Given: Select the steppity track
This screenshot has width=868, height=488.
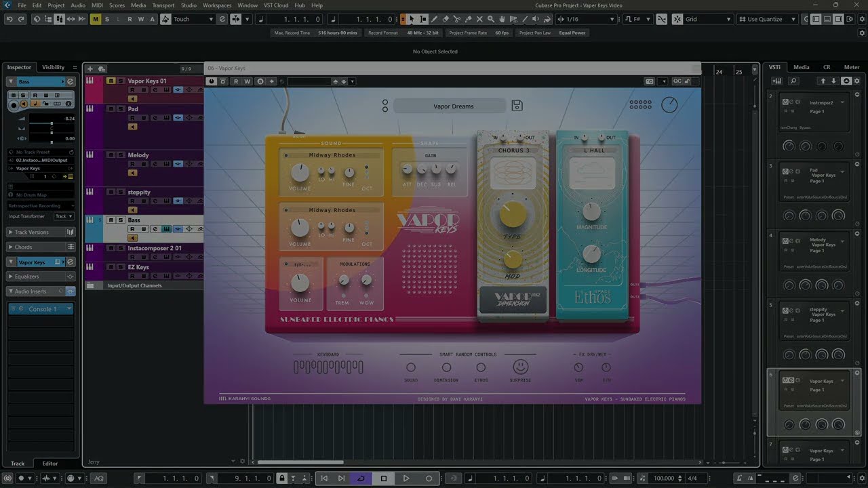Looking at the screenshot, I should coord(139,192).
